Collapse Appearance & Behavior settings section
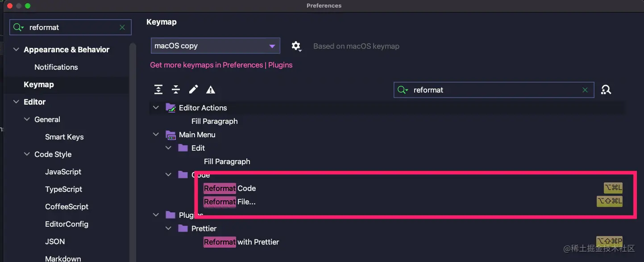Viewport: 644px width, 262px height. click(x=17, y=50)
